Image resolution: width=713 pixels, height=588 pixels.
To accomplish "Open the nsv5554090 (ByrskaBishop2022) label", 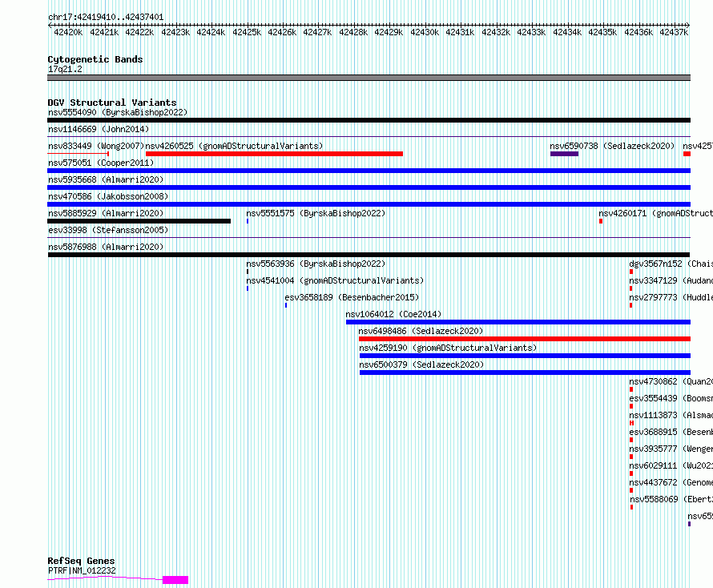I will coord(118,112).
